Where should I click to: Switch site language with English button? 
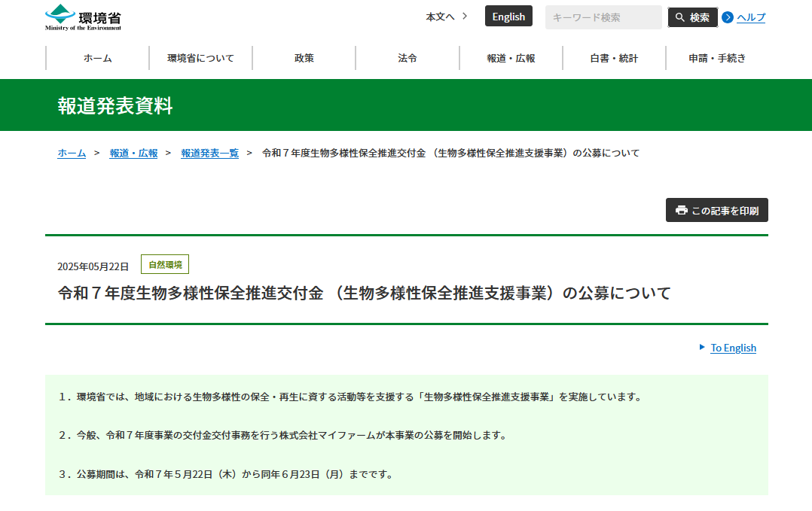click(x=508, y=17)
